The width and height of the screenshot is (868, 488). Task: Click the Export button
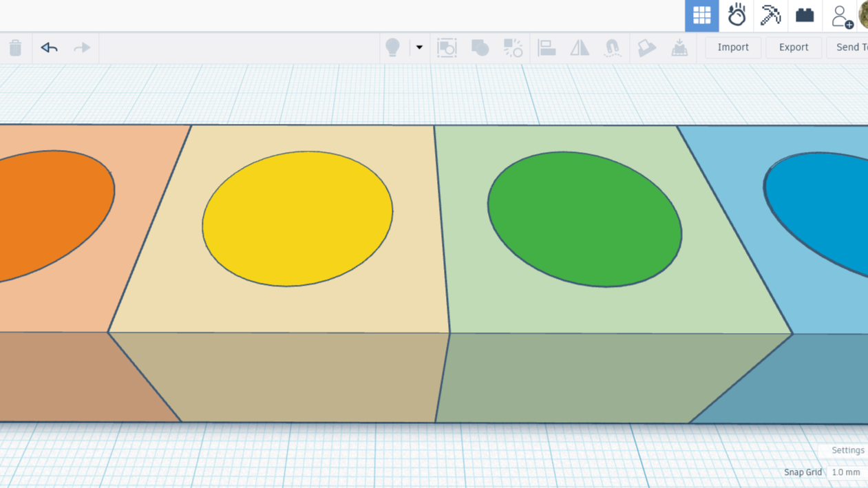(794, 47)
